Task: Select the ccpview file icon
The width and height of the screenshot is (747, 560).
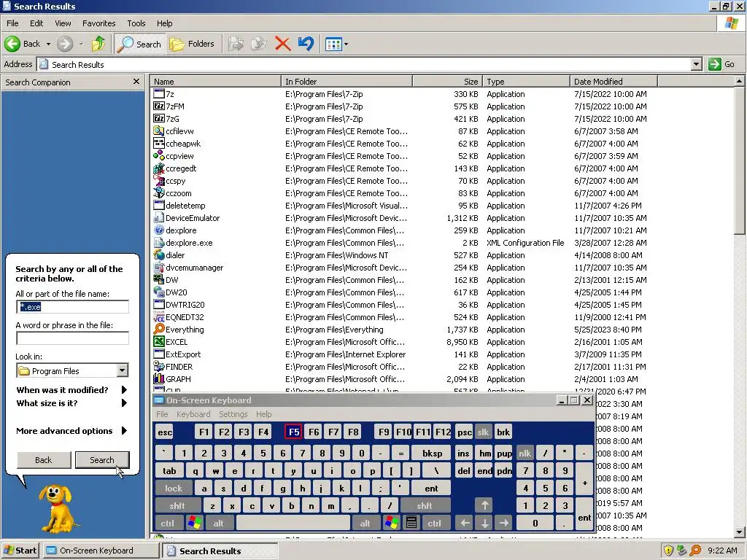Action: [158, 156]
